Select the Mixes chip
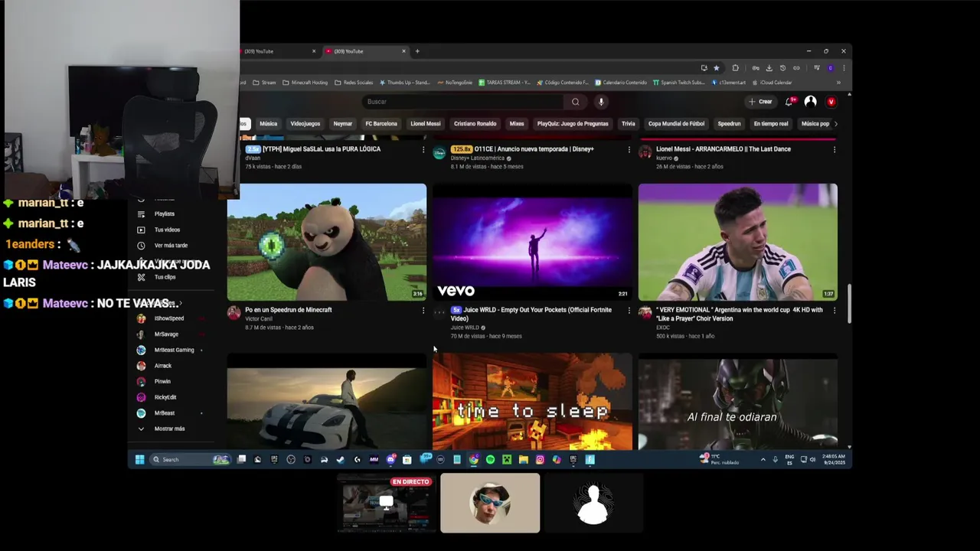The width and height of the screenshot is (980, 551). coord(517,124)
